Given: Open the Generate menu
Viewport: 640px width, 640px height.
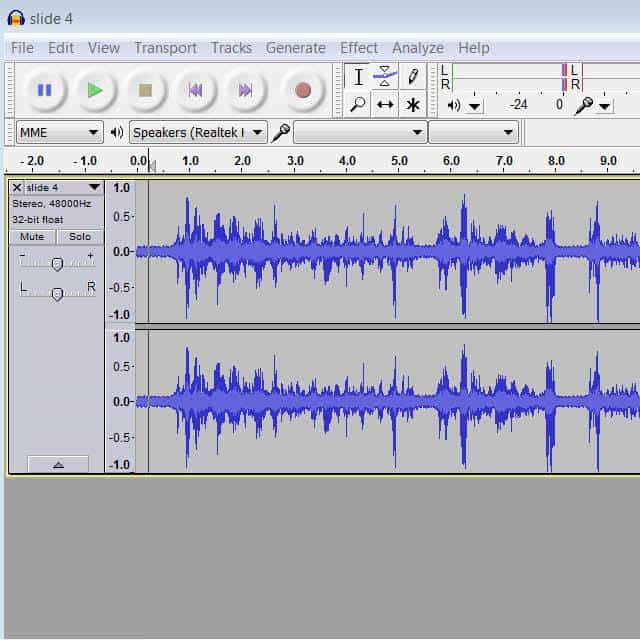Looking at the screenshot, I should point(296,48).
